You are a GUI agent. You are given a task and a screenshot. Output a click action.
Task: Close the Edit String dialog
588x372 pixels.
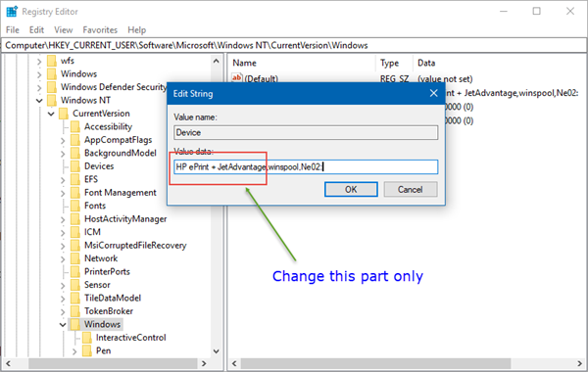pos(433,93)
